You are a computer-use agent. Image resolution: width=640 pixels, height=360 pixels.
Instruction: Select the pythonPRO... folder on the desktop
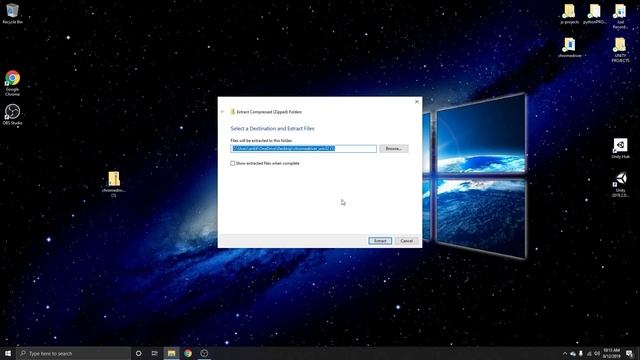(595, 14)
